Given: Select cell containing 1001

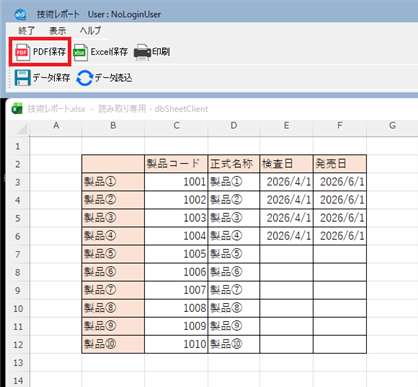Looking at the screenshot, I should [176, 182].
